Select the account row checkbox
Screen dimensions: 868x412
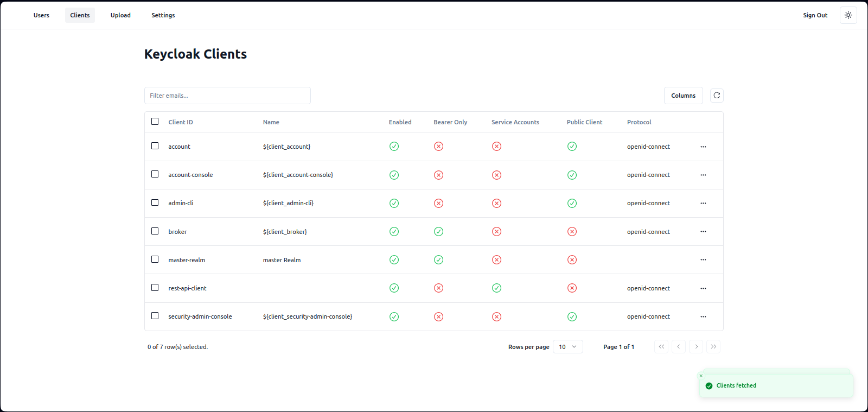[155, 146]
